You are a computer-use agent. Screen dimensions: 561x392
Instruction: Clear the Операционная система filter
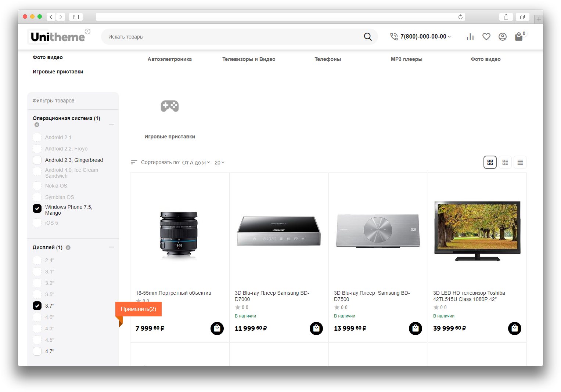[x=37, y=125]
